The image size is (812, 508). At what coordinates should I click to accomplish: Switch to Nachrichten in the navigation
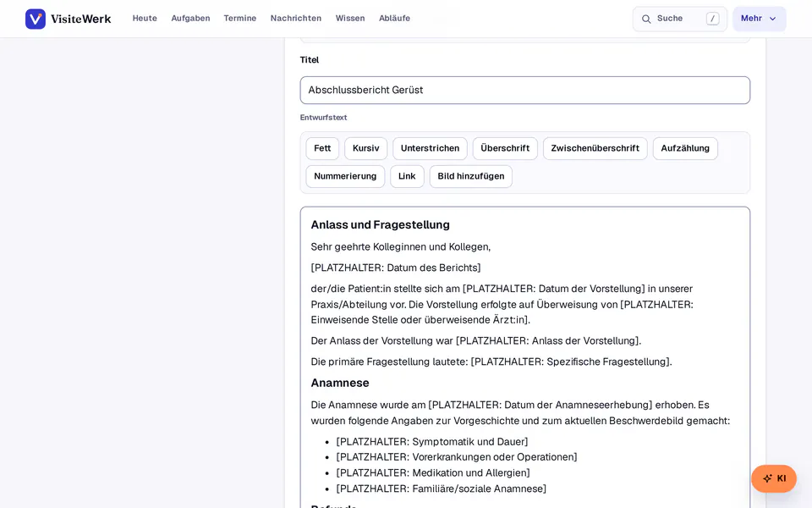pyautogui.click(x=296, y=18)
